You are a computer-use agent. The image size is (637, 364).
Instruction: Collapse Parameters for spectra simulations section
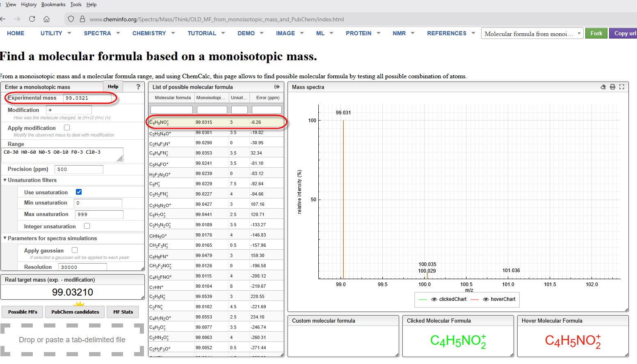5,238
